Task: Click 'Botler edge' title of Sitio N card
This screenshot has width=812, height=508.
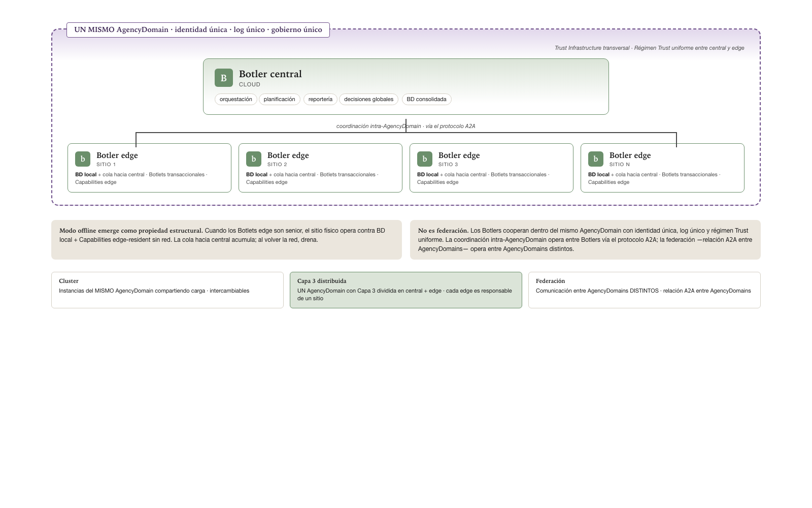Action: 630,155
